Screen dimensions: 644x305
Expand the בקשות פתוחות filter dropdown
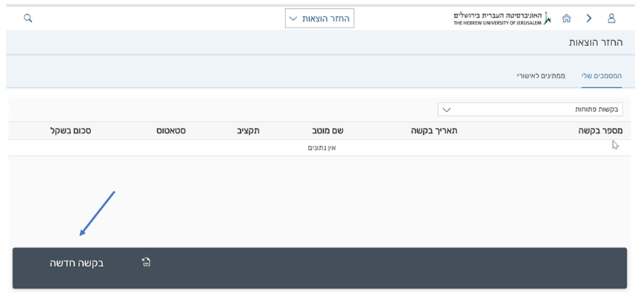(x=530, y=109)
